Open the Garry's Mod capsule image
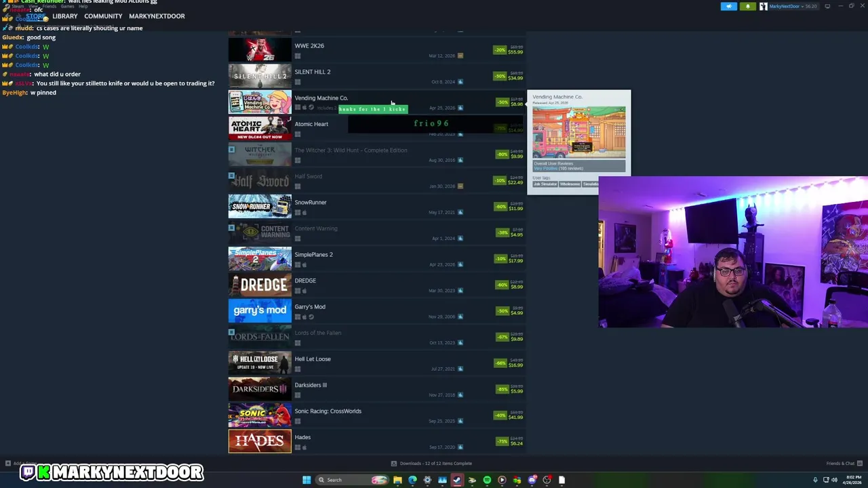Screen dimensions: 868x488 point(260,311)
